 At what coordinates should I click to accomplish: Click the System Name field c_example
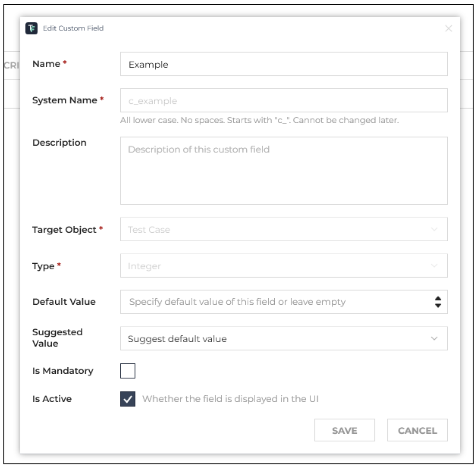pos(284,101)
